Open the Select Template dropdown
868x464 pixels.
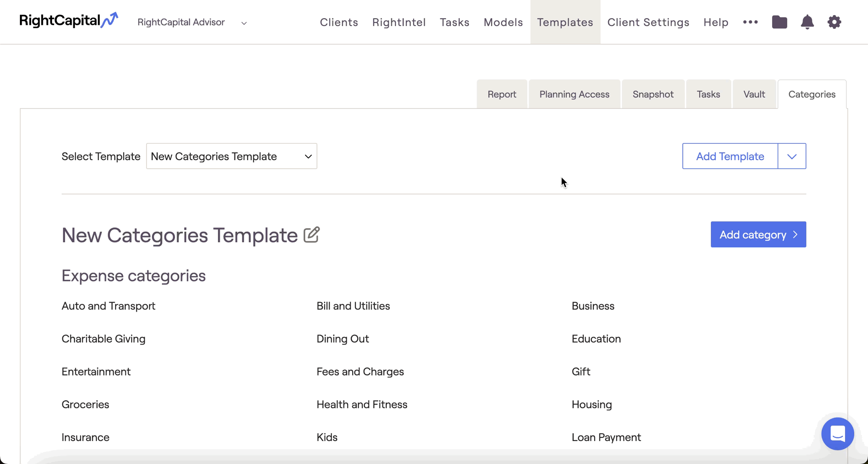[x=232, y=156]
